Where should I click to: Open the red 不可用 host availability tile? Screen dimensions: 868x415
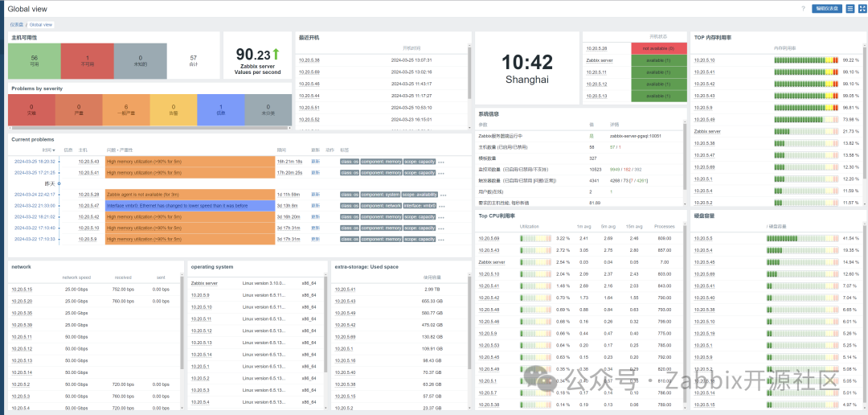(88, 60)
